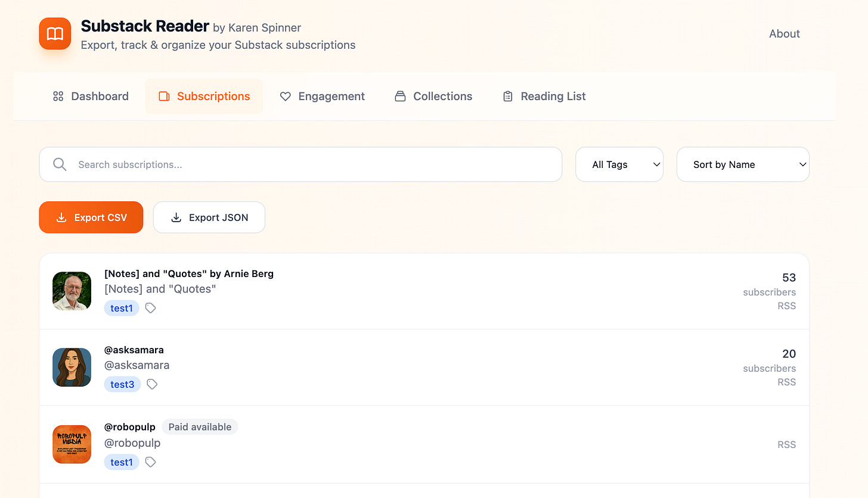
Task: Click the Substack Reader title text
Action: pos(145,26)
